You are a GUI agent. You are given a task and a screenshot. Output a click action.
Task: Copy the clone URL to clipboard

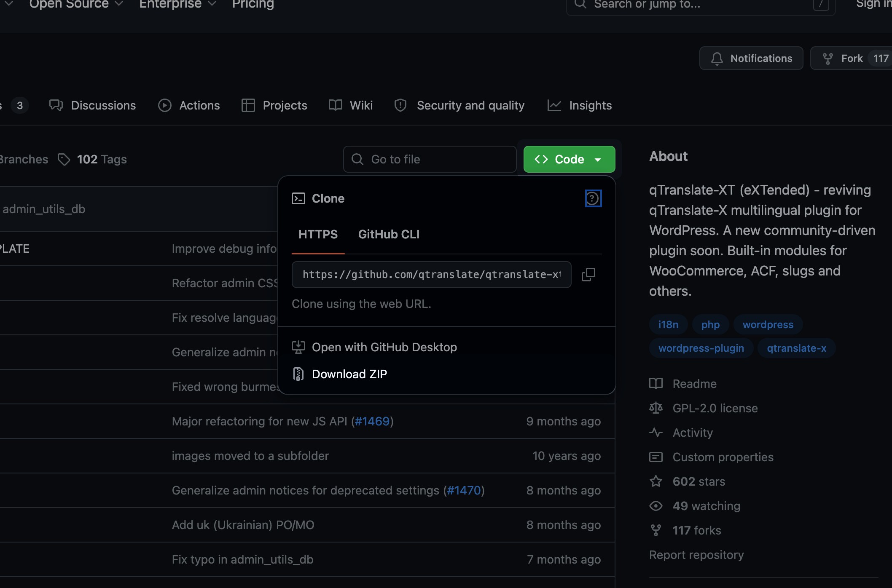588,275
